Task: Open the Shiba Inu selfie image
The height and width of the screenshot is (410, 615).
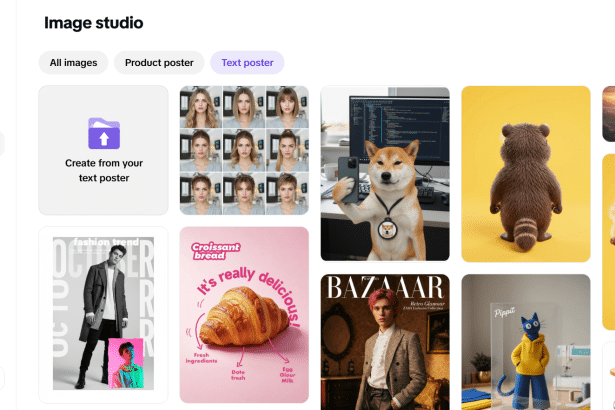Action: pyautogui.click(x=385, y=173)
